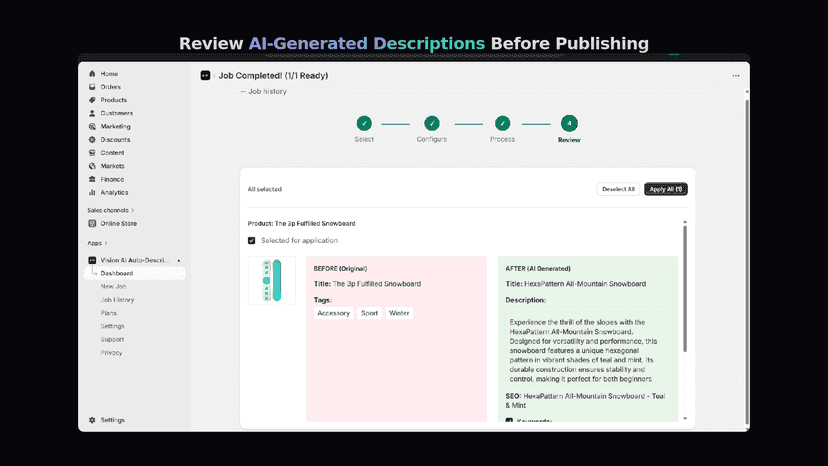Image resolution: width=828 pixels, height=466 pixels.
Task: Click the completed Process step circle
Action: (x=502, y=123)
